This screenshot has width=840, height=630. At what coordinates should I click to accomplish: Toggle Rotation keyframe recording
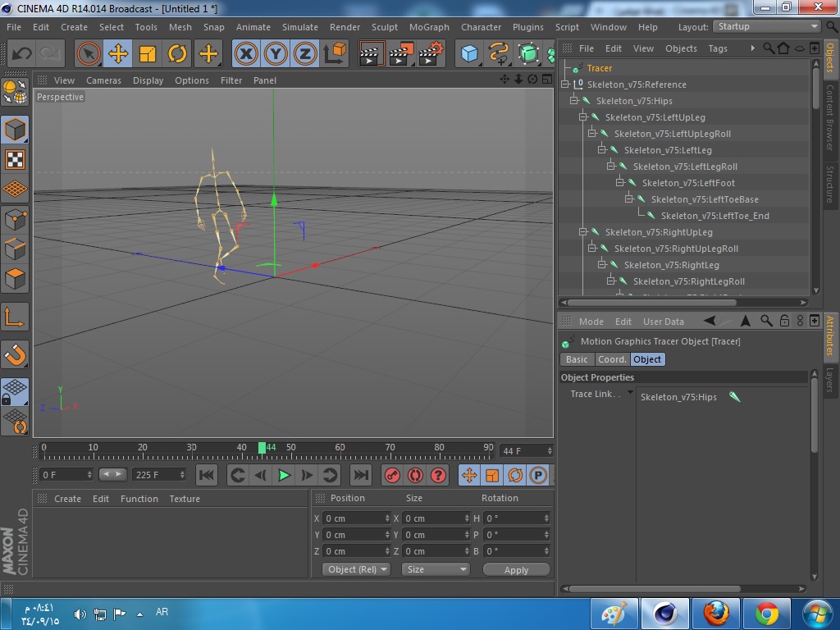pos(515,475)
